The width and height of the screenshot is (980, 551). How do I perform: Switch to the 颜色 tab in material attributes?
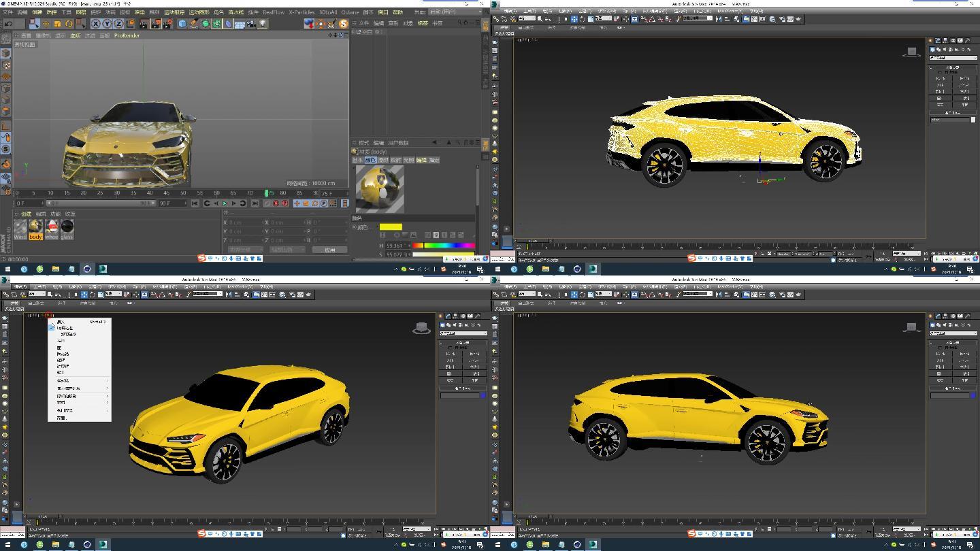click(x=371, y=160)
